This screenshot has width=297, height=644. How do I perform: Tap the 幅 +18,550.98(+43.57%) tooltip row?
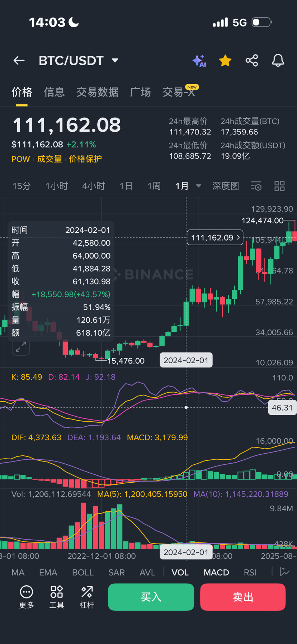tap(61, 294)
